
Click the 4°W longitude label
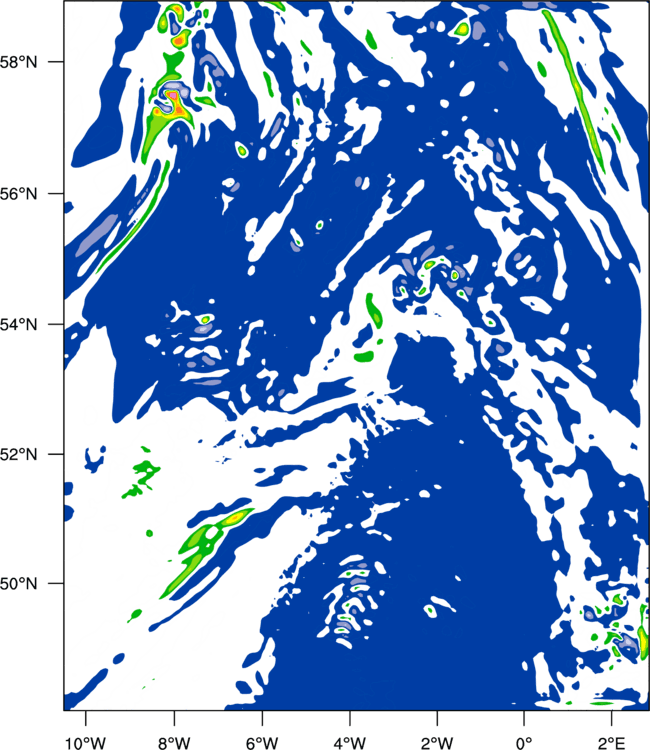tap(350, 743)
